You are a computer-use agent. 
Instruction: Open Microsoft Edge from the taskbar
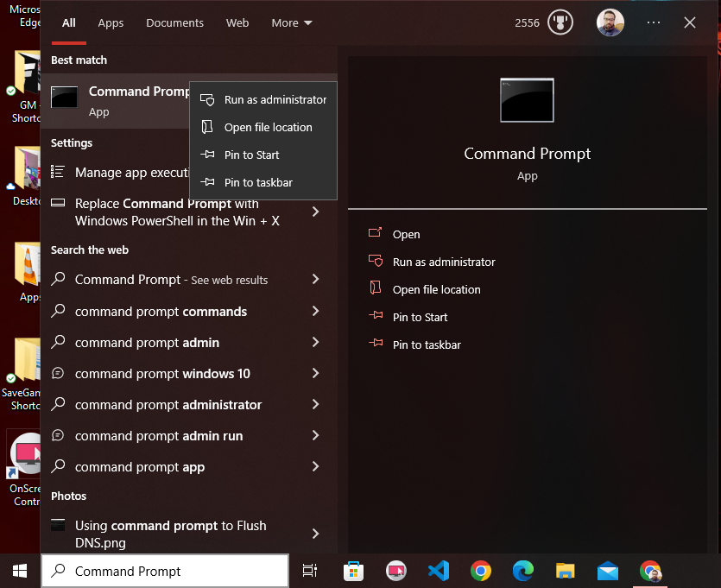point(523,571)
